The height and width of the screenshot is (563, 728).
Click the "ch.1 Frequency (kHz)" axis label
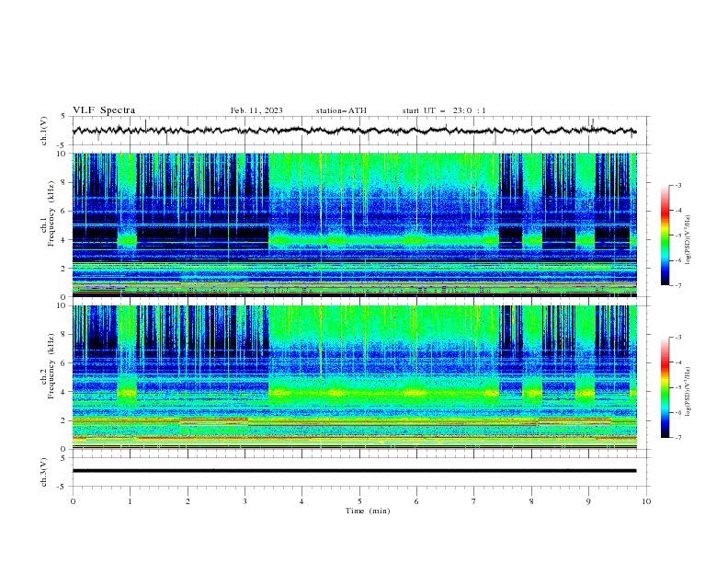click(48, 213)
